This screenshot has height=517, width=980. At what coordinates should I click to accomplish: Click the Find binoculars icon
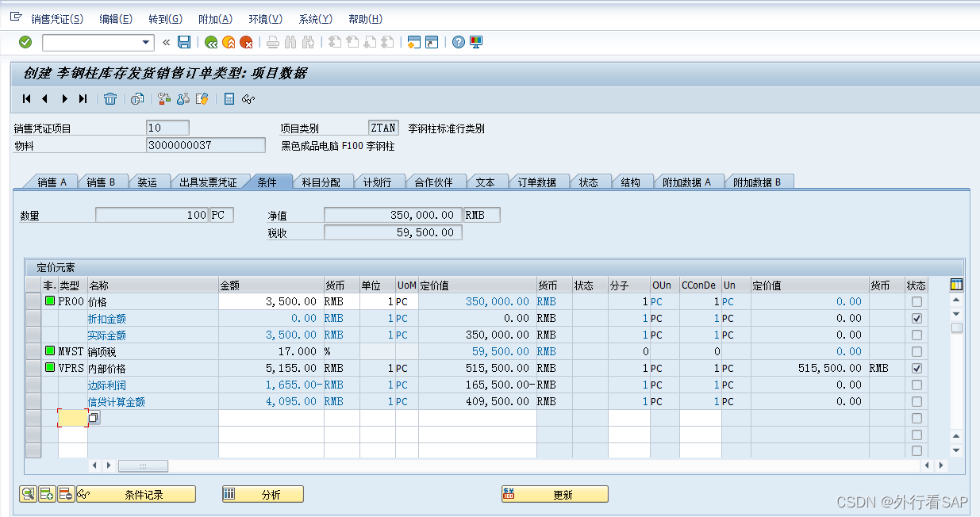pos(290,42)
